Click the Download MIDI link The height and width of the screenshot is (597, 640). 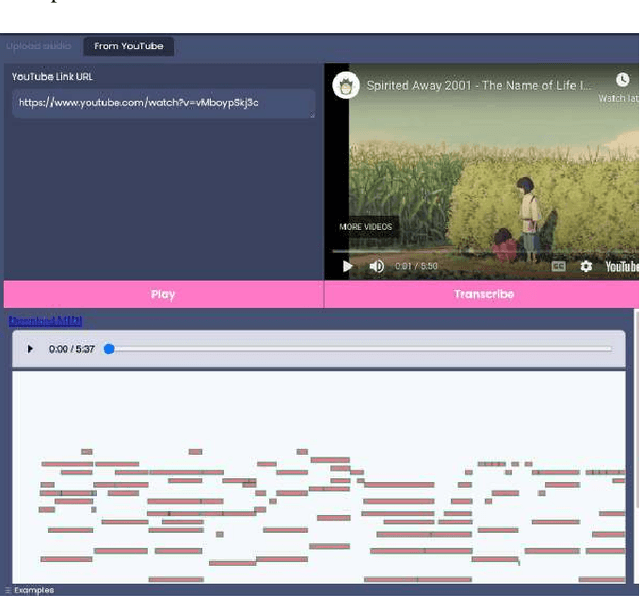(x=45, y=321)
